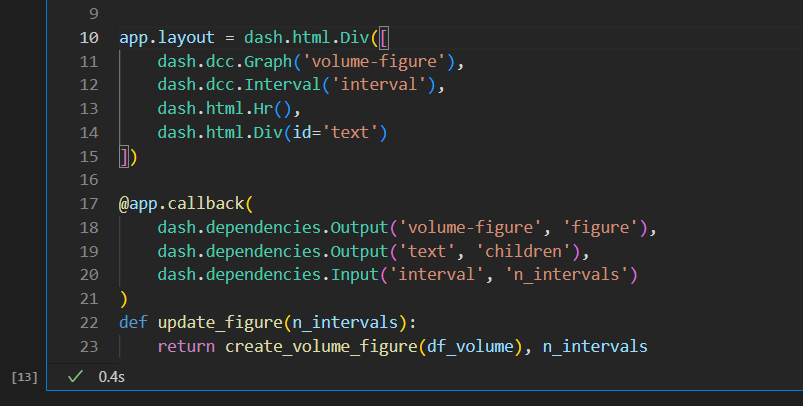Click the 'interval' string in dcc.Interval

379,84
